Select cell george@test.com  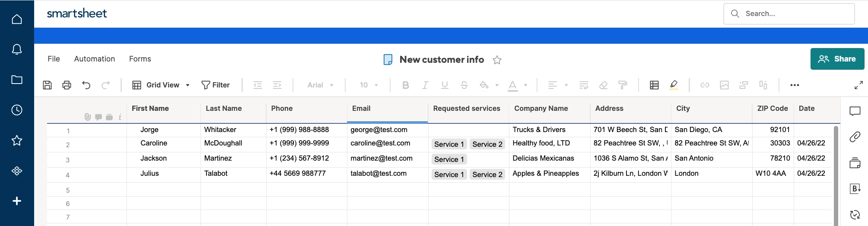click(x=388, y=130)
